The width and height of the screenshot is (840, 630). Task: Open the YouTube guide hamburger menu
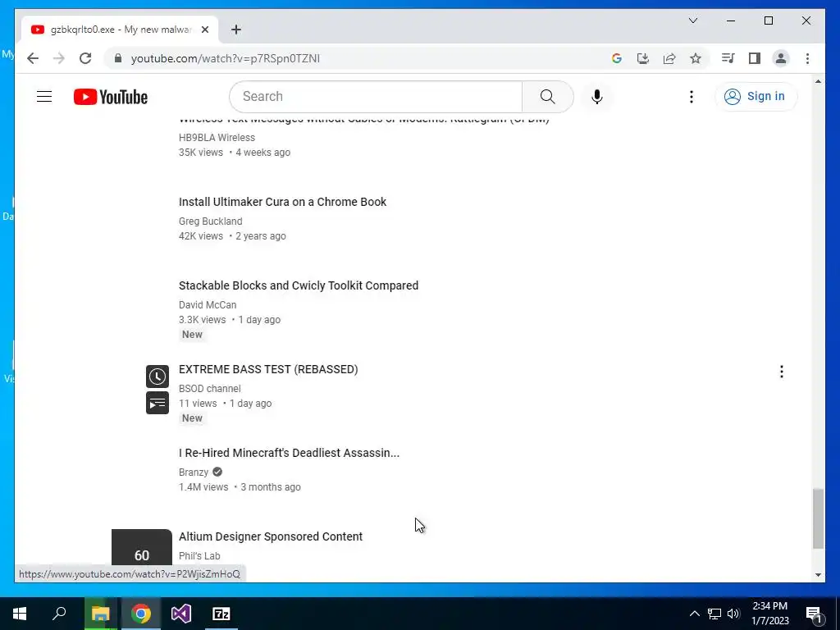click(44, 97)
